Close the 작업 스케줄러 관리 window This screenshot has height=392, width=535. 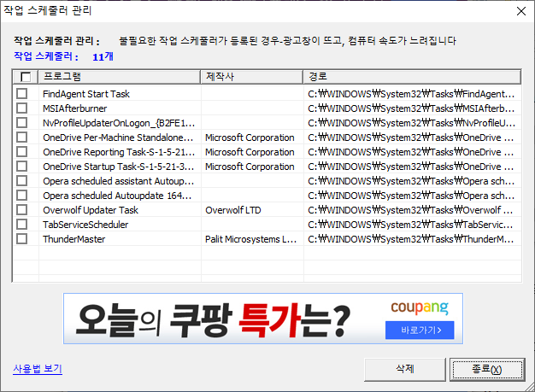click(x=521, y=11)
